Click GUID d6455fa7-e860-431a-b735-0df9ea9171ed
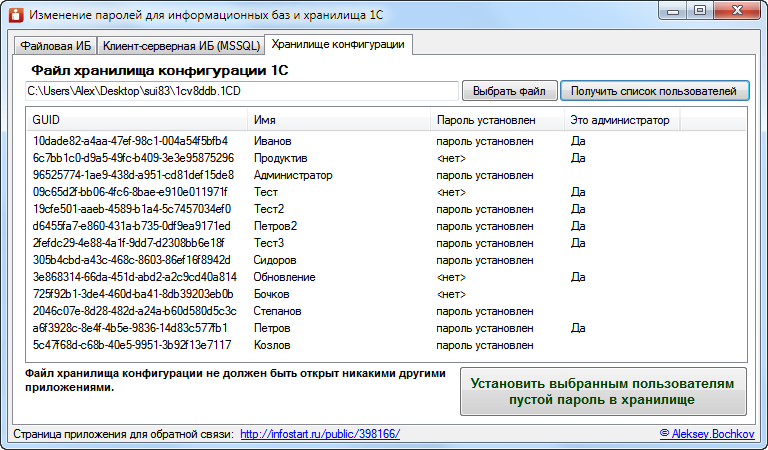Screen dimensions: 768x450 pos(131,226)
